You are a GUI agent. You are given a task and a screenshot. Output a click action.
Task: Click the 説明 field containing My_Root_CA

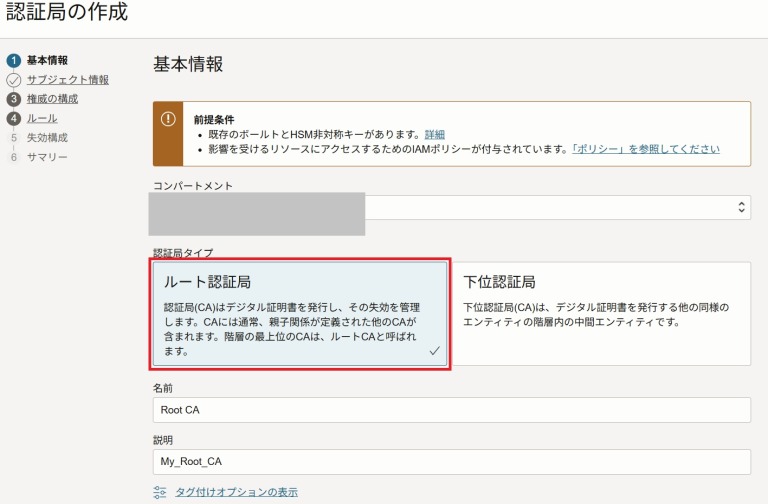coord(452,461)
